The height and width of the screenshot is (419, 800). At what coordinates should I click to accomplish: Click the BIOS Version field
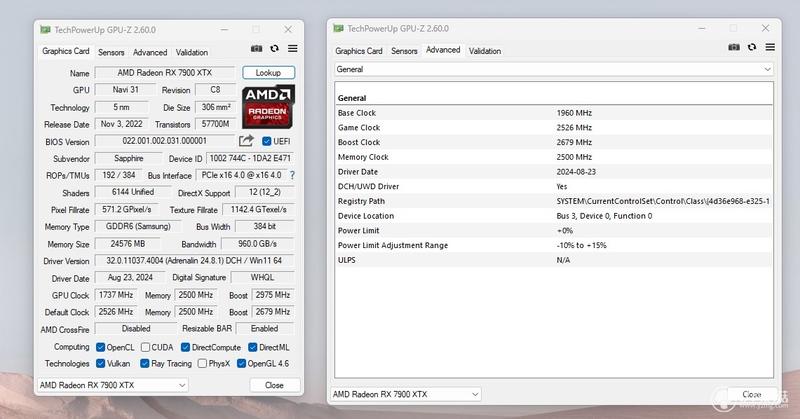click(165, 141)
